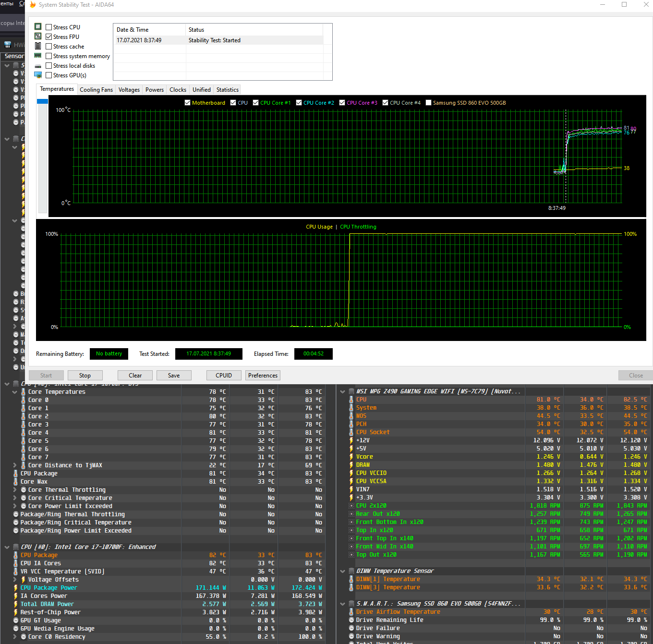The width and height of the screenshot is (653, 644).
Task: Click the thermometer icon beside CPU Package temperature
Action: 16,474
